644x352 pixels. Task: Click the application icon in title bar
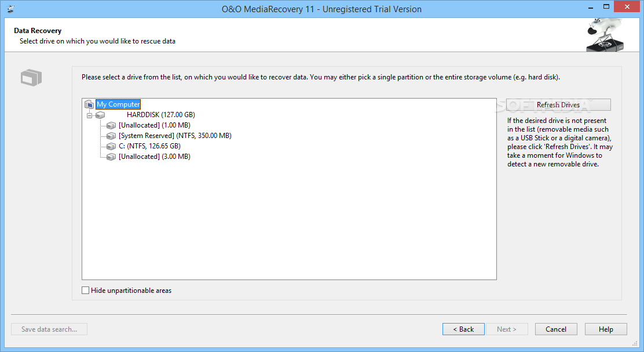pyautogui.click(x=10, y=9)
